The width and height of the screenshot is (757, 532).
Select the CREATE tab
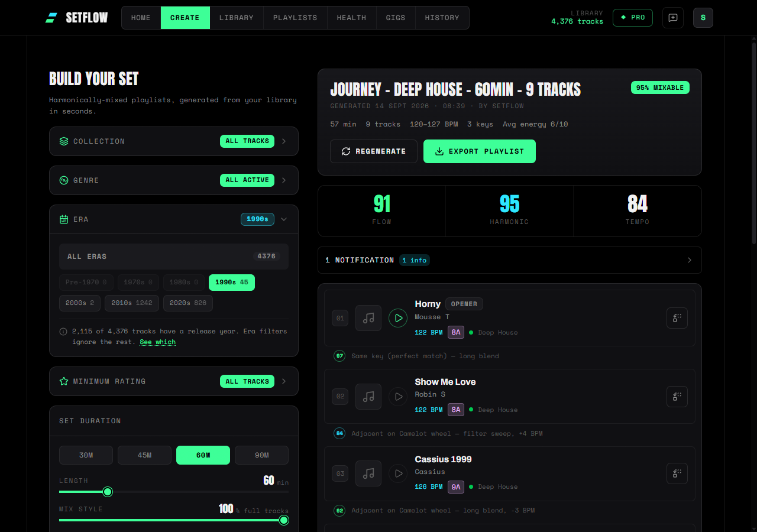pos(185,18)
